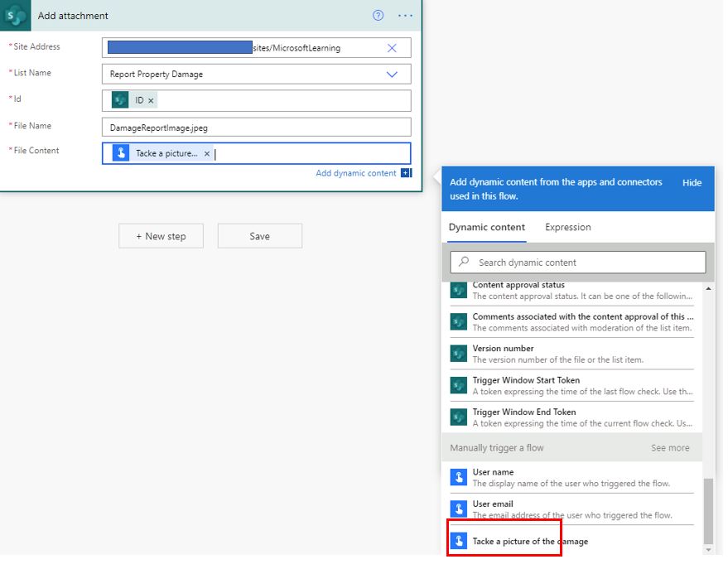Hide the dynamic content panel
The height and width of the screenshot is (564, 728).
pos(692,182)
